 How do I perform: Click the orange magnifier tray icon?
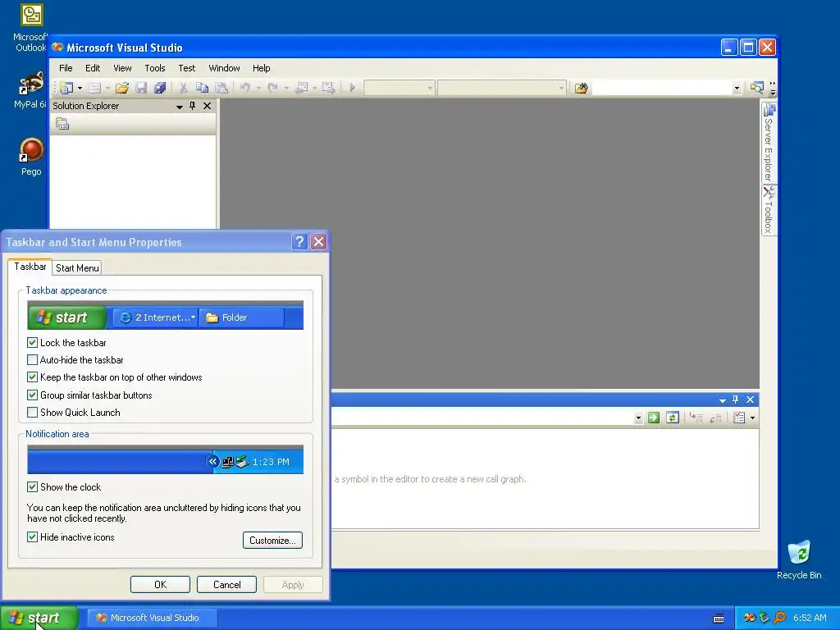(780, 618)
